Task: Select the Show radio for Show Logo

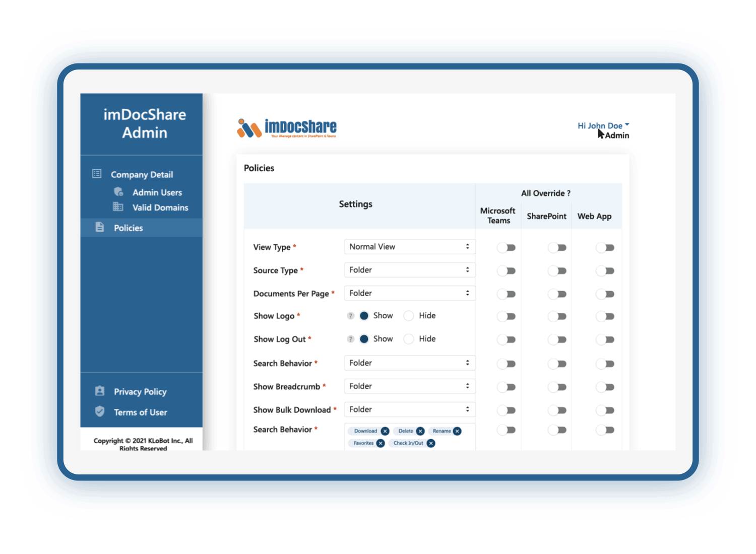Action: point(364,316)
